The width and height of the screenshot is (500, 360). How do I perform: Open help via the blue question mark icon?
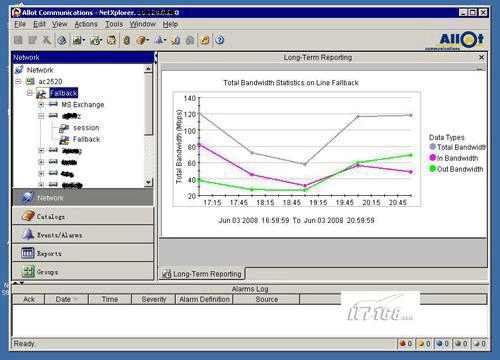(220, 40)
